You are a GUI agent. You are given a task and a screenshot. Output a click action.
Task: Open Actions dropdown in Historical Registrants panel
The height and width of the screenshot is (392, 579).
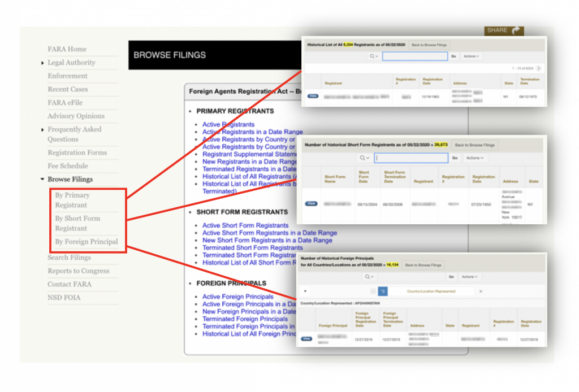tap(471, 56)
